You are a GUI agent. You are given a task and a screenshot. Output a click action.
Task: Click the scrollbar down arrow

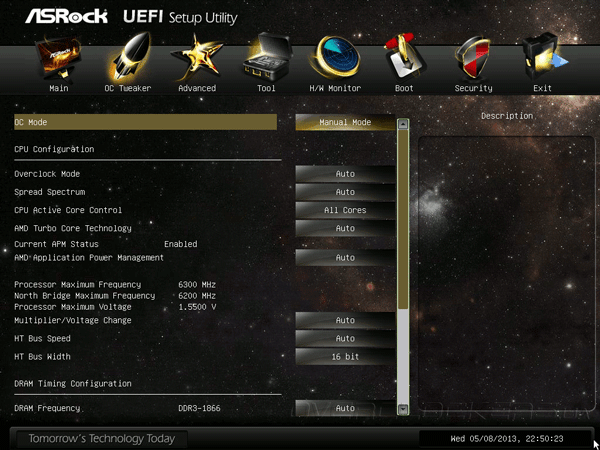coord(403,410)
